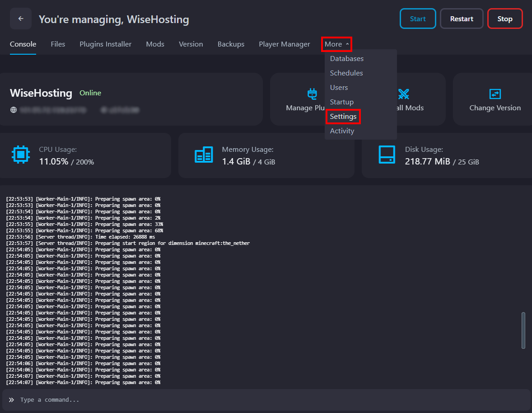Screen dimensions: 532x413
Task: Click the Install Mods crossed-tools icon
Action: pyautogui.click(x=403, y=94)
